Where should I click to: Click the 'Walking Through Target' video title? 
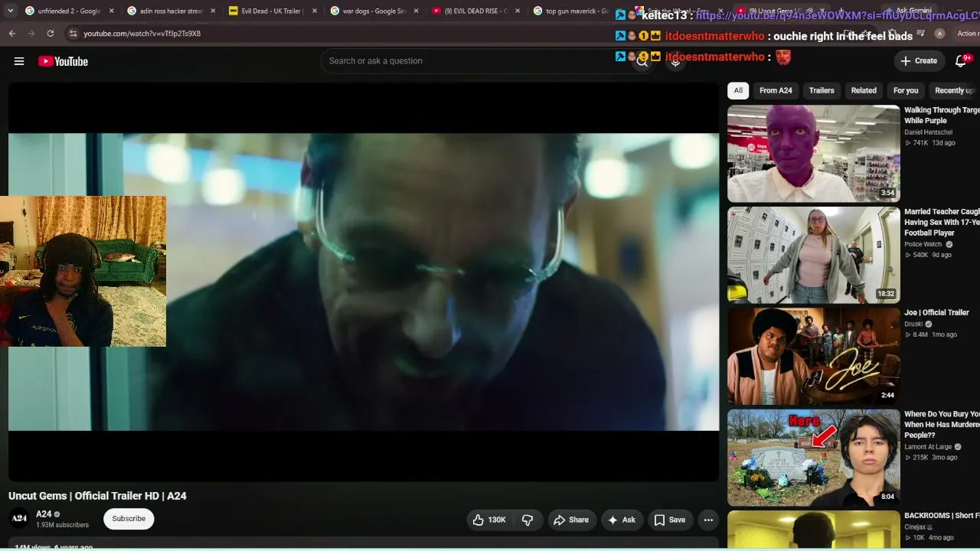tap(942, 116)
